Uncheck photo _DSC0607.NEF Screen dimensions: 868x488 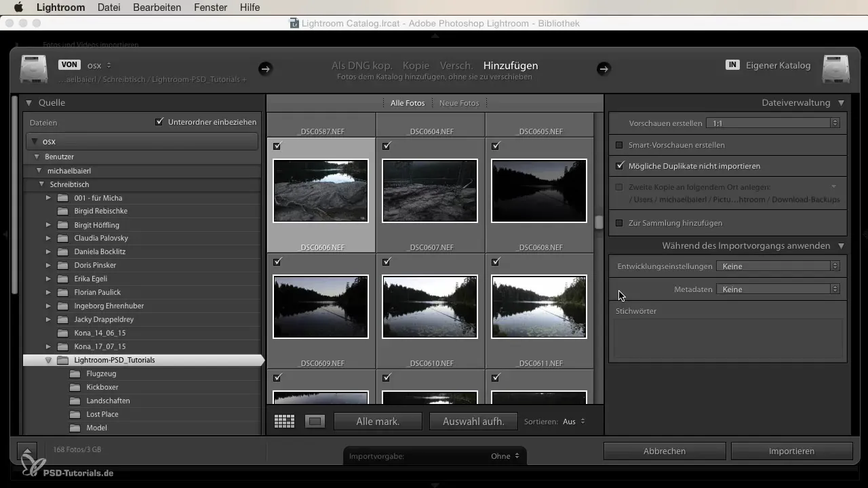click(387, 146)
